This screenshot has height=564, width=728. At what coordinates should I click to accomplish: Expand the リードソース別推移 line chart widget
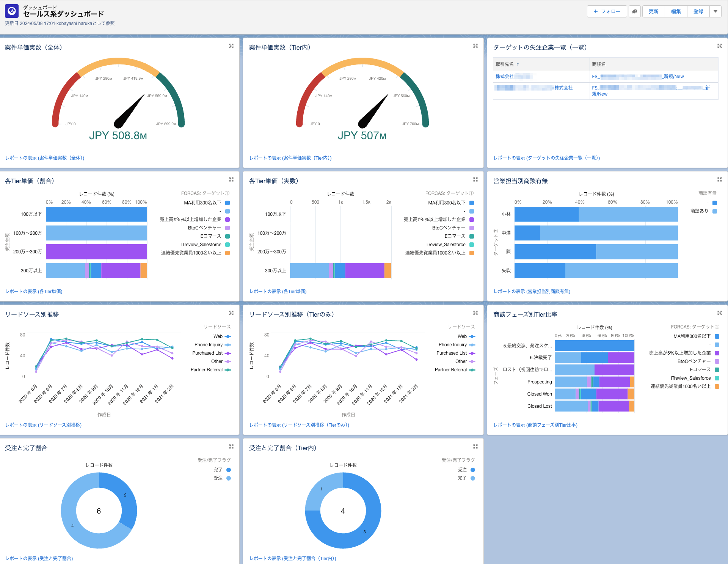point(231,313)
